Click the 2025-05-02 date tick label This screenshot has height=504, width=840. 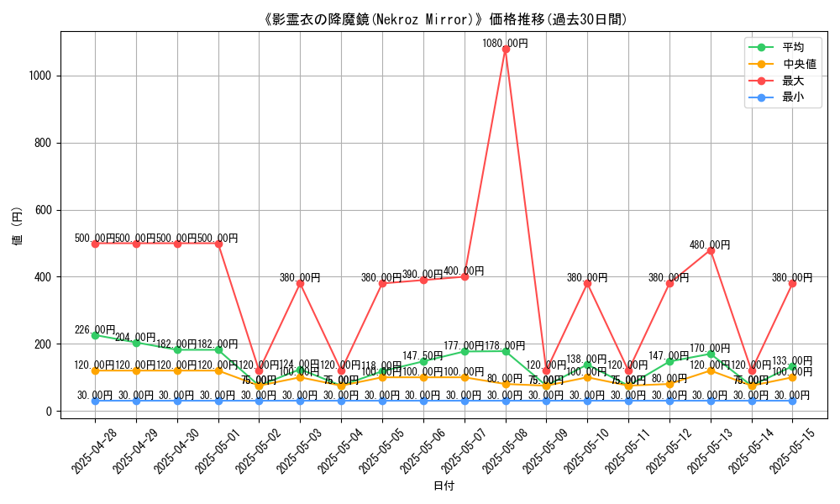[x=258, y=451]
